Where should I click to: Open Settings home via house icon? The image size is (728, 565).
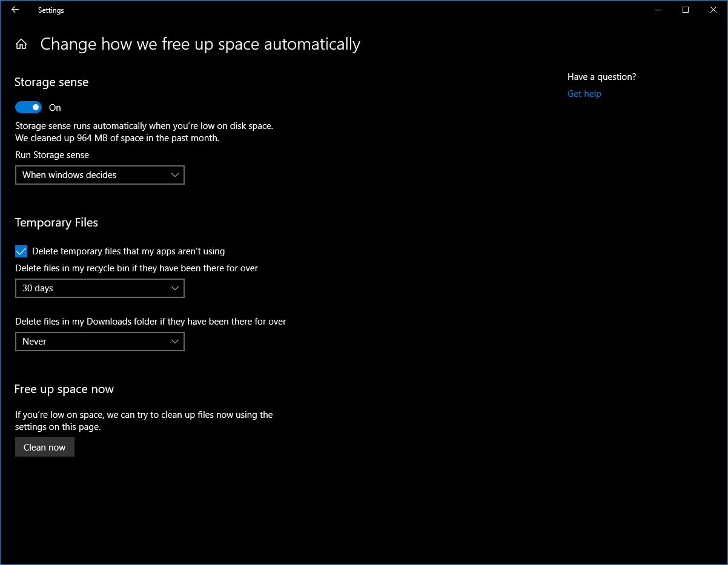[x=21, y=44]
